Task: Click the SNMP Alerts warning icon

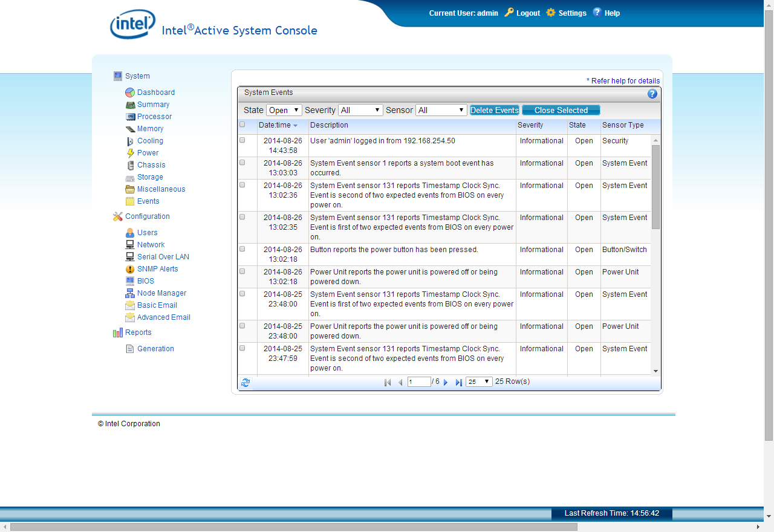Action: 130,269
